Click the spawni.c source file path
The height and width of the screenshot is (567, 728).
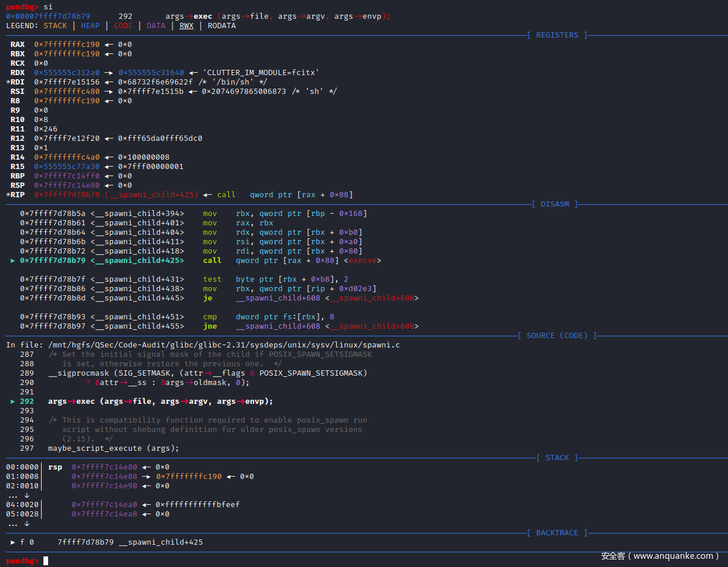click(224, 345)
